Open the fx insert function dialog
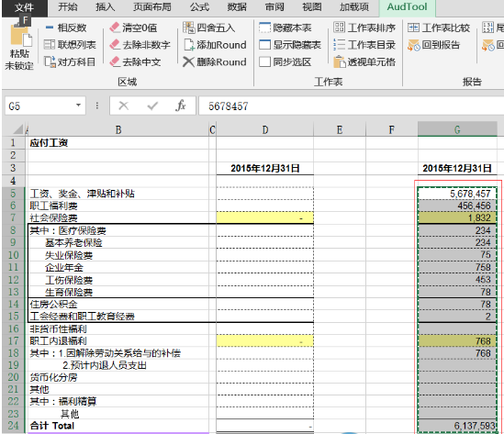The height and width of the screenshot is (434, 504). click(181, 106)
